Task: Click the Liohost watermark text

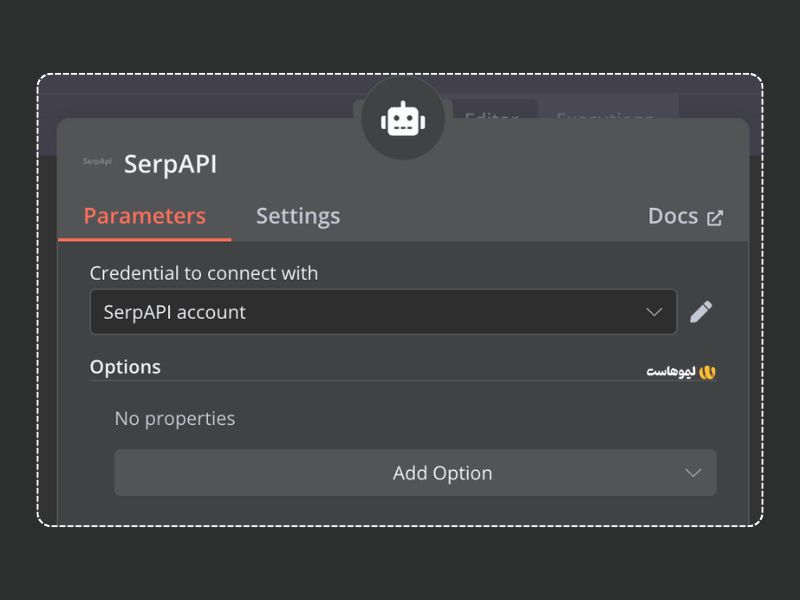Action: [x=669, y=372]
